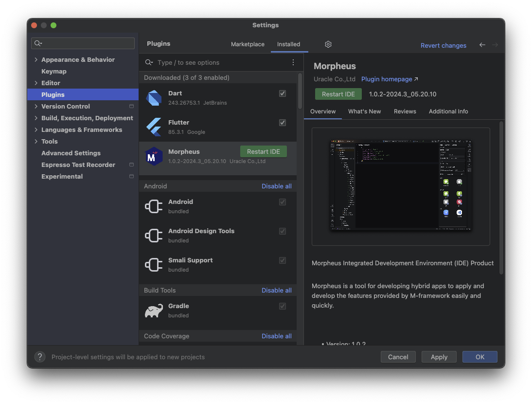The width and height of the screenshot is (532, 404).
Task: Click the Version Control project-level marker icon
Action: (131, 106)
